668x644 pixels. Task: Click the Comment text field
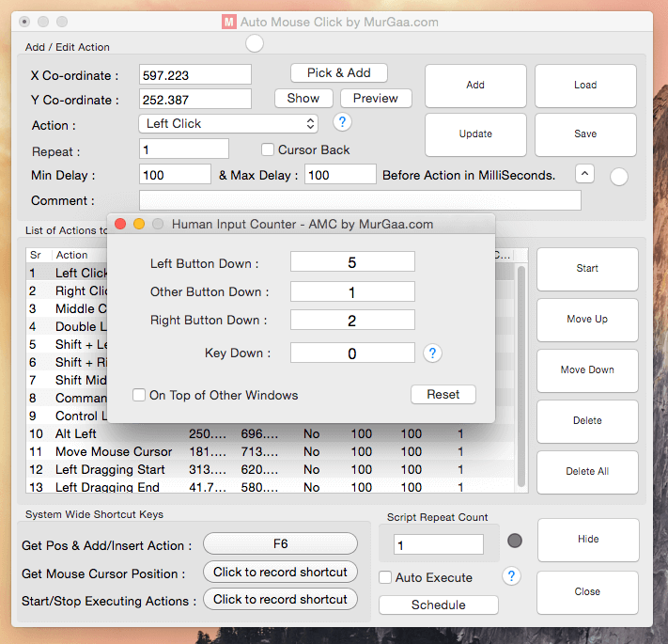click(360, 200)
